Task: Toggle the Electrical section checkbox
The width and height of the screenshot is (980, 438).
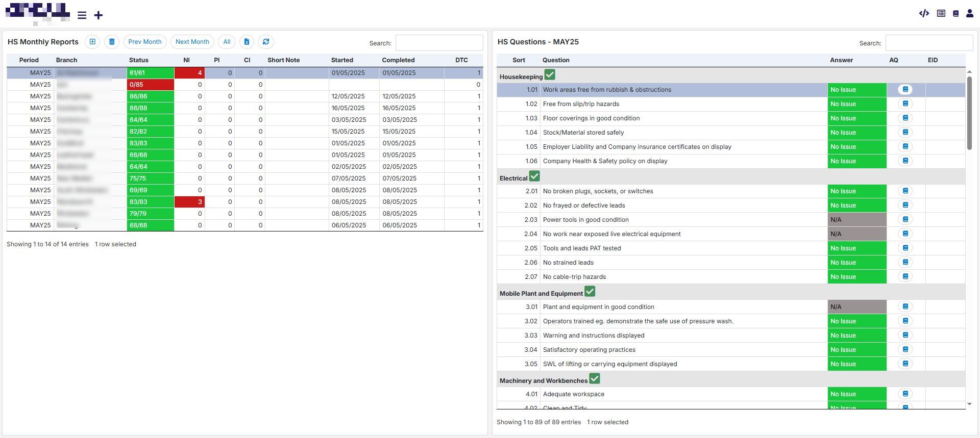Action: [534, 176]
